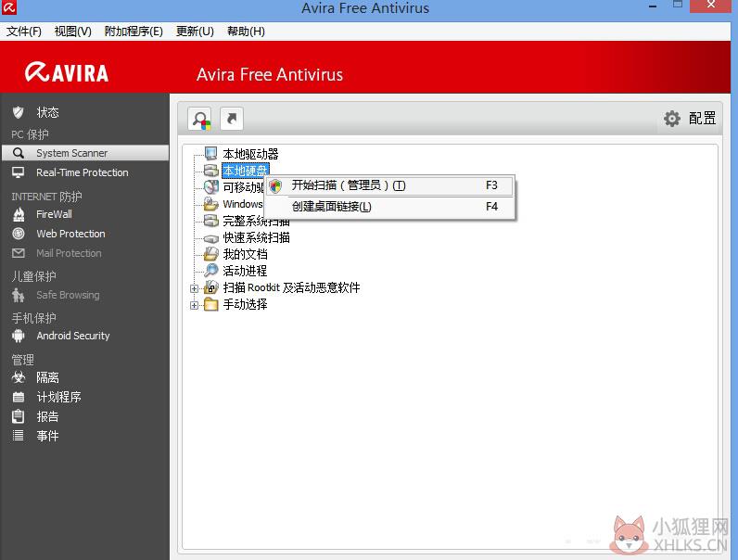Click the Android robot icon
Viewport: 738px width, 560px height.
[19, 336]
